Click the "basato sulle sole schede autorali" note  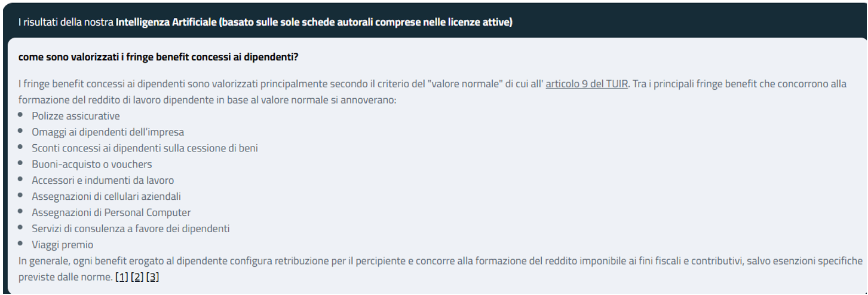coord(366,23)
